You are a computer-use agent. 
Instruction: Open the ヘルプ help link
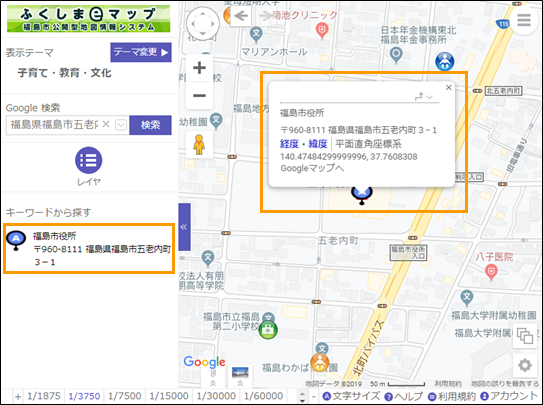403,396
